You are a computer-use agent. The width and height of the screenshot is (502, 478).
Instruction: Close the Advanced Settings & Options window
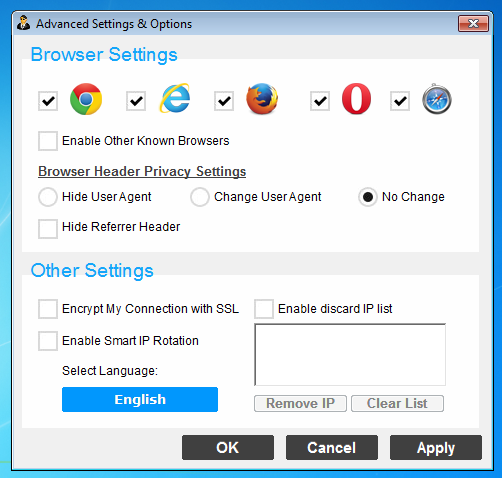click(x=473, y=23)
